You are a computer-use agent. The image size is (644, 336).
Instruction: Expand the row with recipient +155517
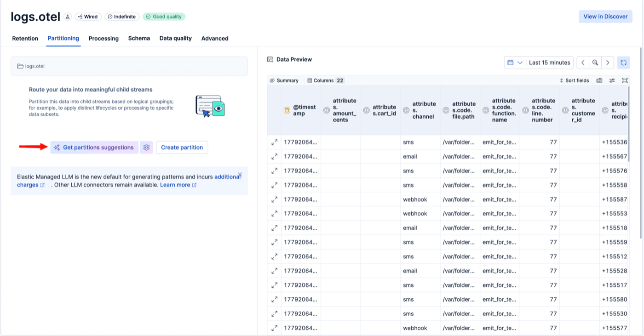[274, 285]
